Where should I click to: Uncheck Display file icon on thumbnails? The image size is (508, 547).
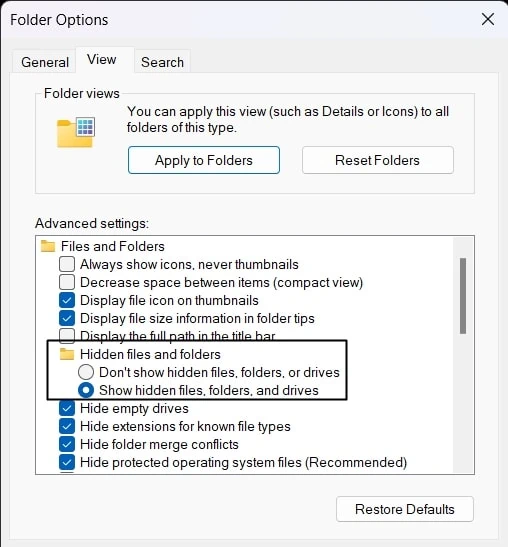[67, 300]
